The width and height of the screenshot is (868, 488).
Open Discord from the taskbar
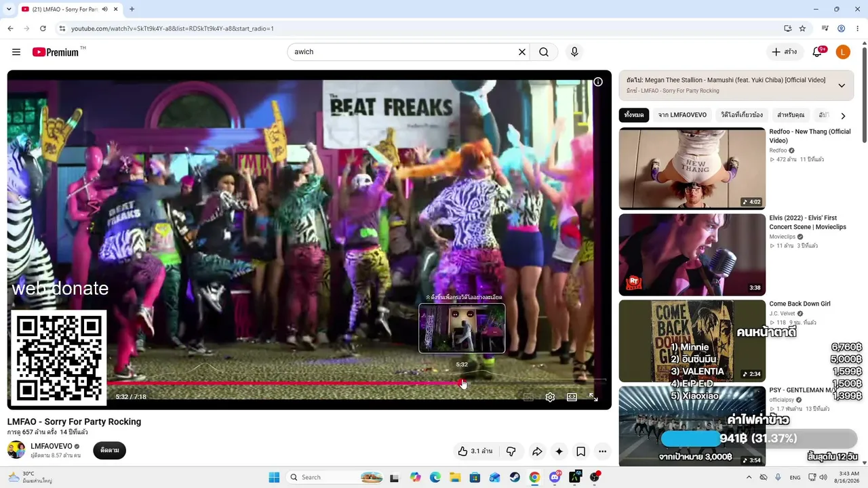tap(555, 477)
